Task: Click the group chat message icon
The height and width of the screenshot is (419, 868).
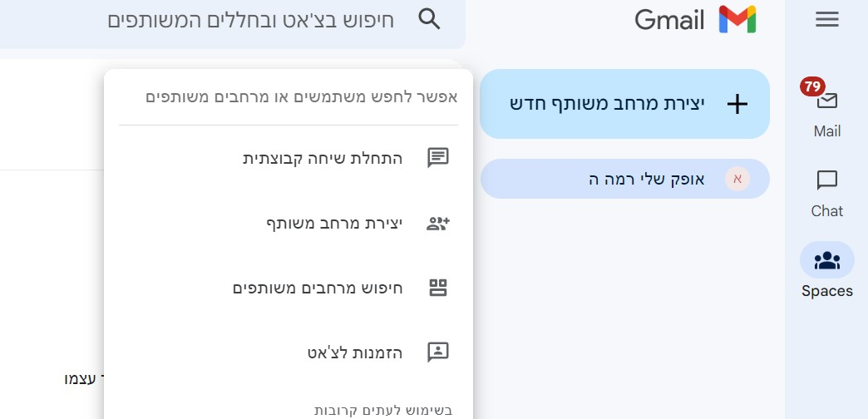Action: pyautogui.click(x=437, y=158)
